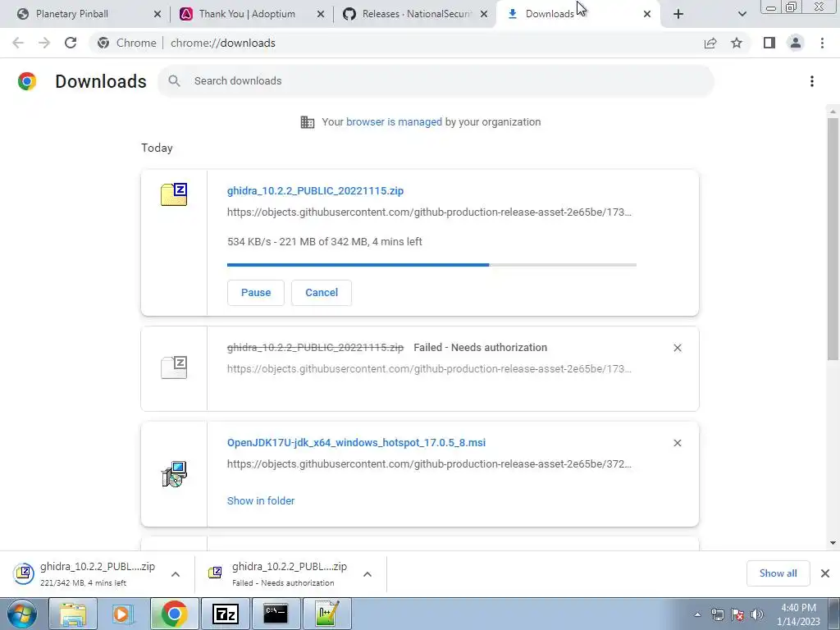Cancel the ghidra zip download
840x630 pixels.
322,293
